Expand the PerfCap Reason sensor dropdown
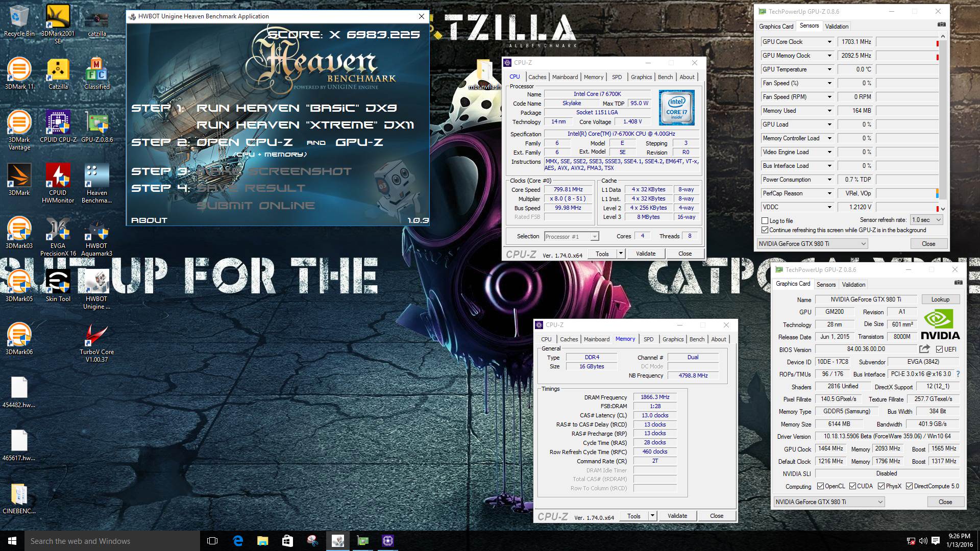980x551 pixels. [x=829, y=193]
